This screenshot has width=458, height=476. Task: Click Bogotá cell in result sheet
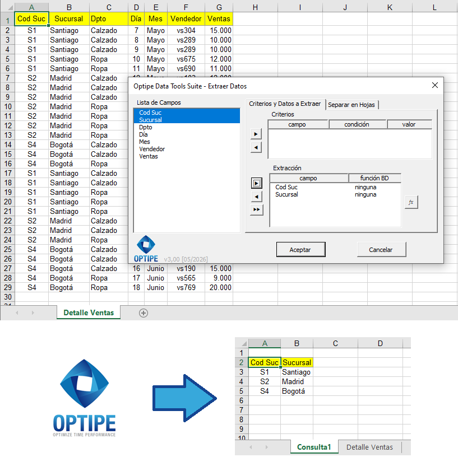pyautogui.click(x=297, y=391)
